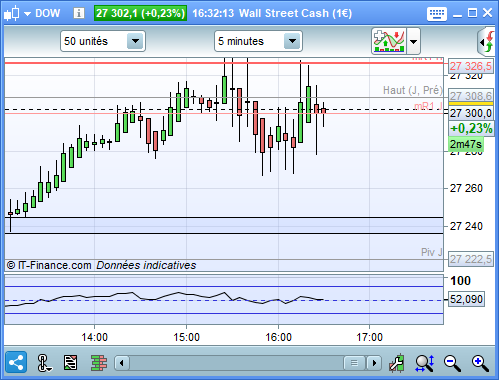Click the scroll left arrow
The height and width of the screenshot is (380, 499).
pos(122,363)
